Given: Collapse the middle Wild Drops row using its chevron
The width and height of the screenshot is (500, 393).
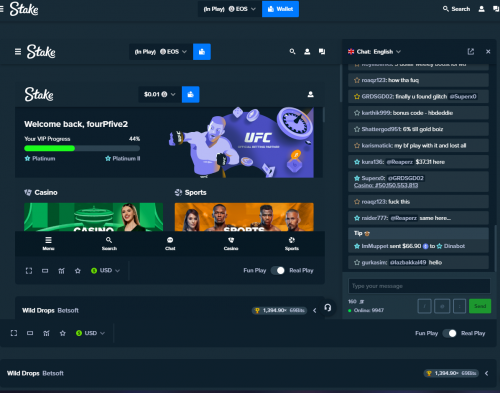Looking at the screenshot, I should coord(315,310).
